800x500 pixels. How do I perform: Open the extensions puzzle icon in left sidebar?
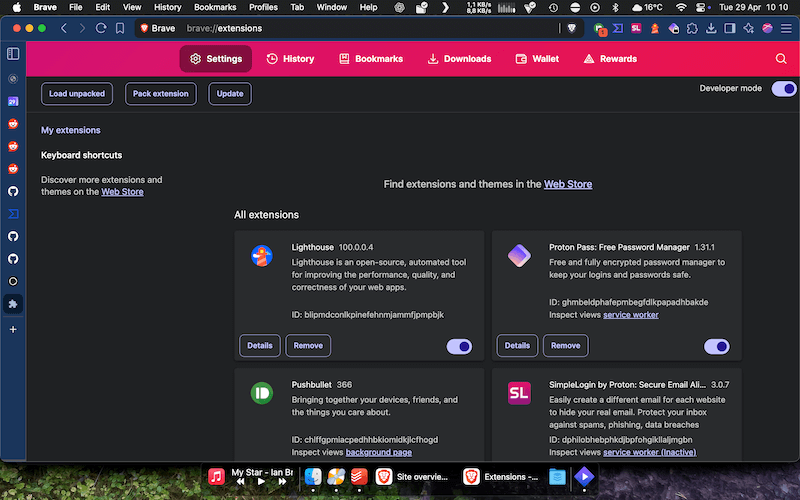pos(13,304)
